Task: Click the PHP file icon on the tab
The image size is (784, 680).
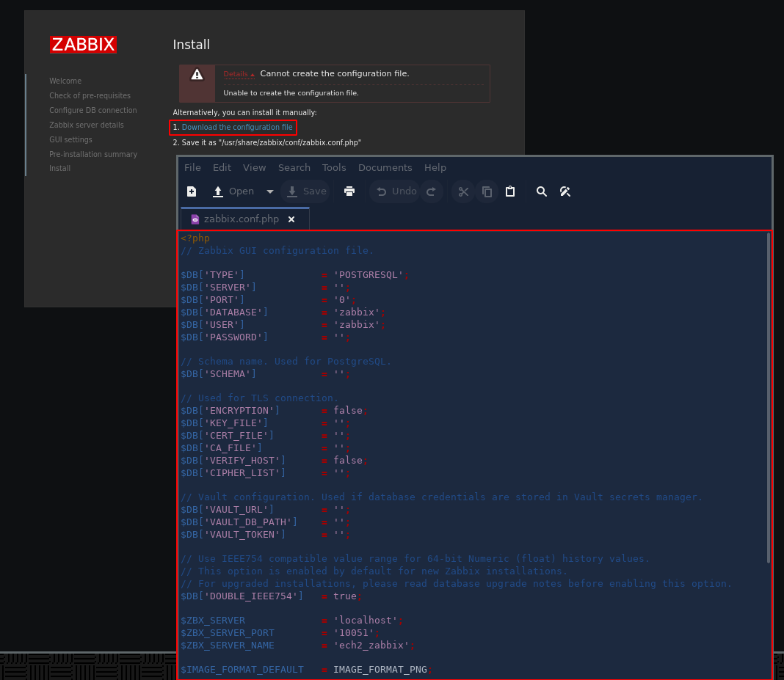Action: coord(195,219)
